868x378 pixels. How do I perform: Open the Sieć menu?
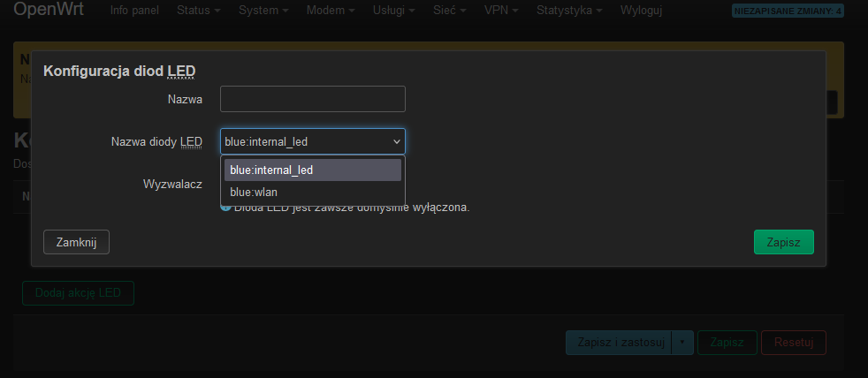(x=449, y=11)
